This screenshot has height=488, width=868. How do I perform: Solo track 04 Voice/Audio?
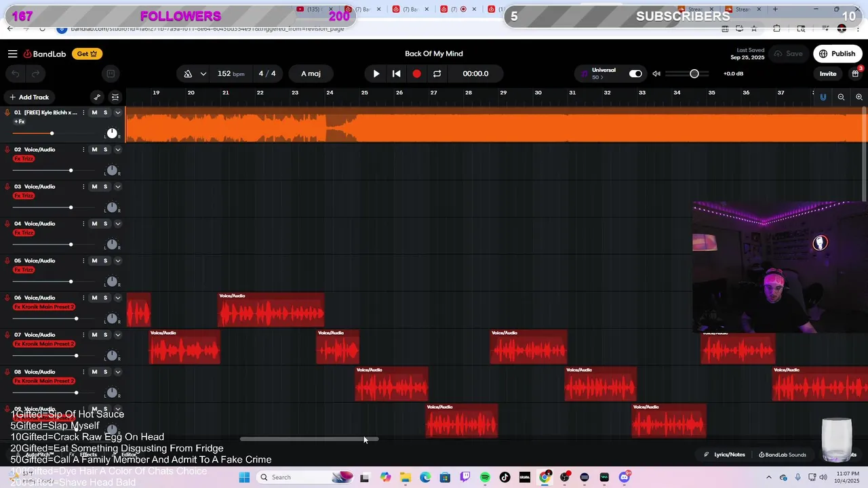(105, 224)
